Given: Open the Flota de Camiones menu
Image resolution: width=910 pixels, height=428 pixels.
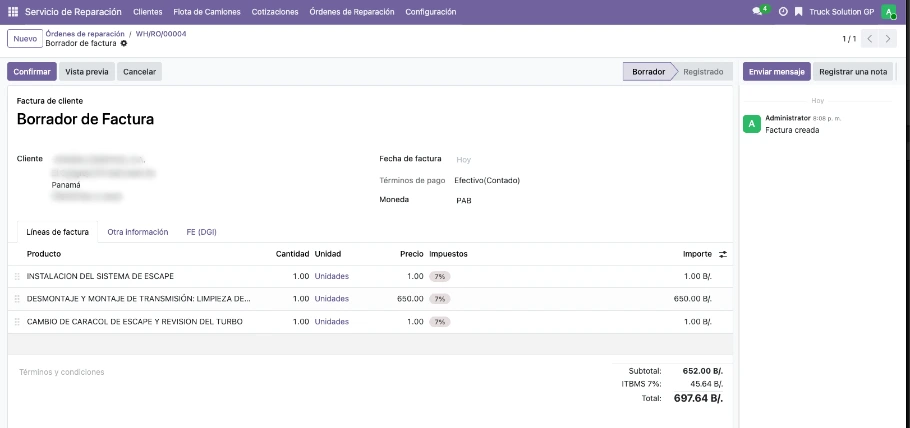Looking at the screenshot, I should coord(207,12).
